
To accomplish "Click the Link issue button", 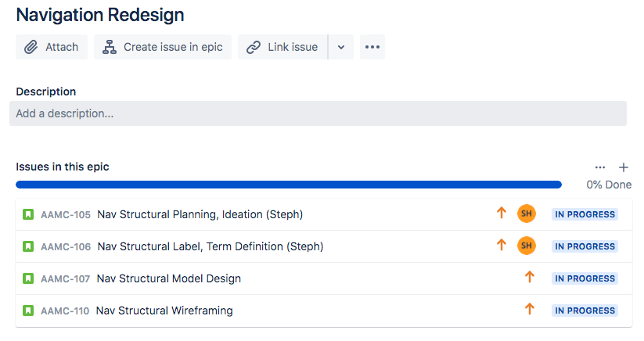I will pyautogui.click(x=282, y=47).
